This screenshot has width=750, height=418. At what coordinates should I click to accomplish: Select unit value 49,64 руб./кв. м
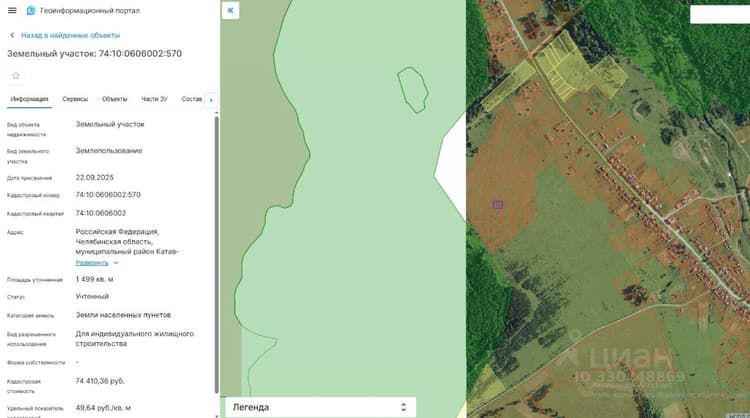103,407
